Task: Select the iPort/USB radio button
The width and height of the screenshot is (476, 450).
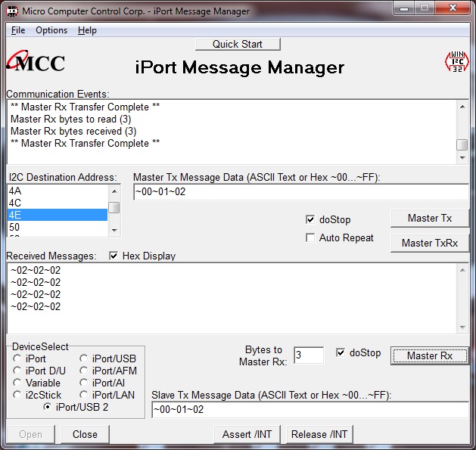Action: pyautogui.click(x=84, y=358)
